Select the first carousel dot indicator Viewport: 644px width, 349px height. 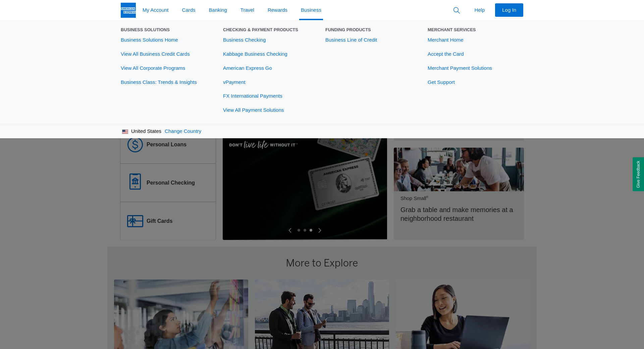(299, 230)
